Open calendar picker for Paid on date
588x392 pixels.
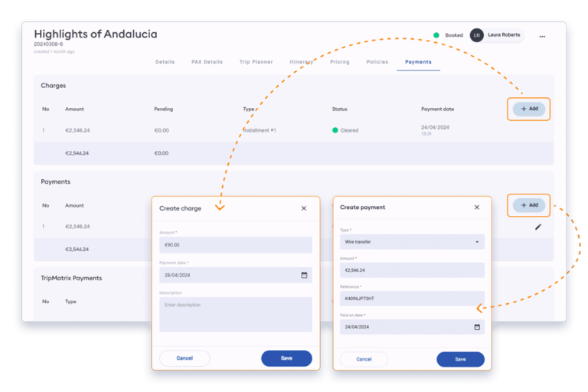(477, 327)
